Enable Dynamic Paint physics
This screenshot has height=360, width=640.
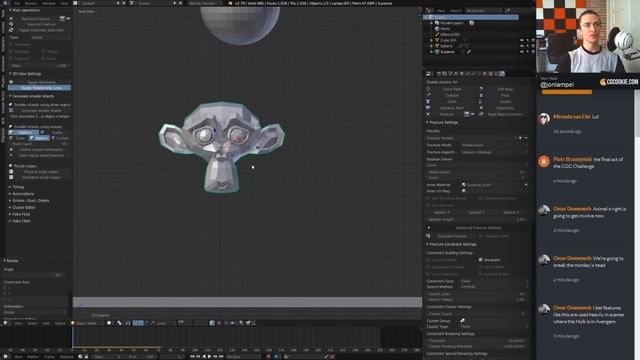tap(451, 108)
